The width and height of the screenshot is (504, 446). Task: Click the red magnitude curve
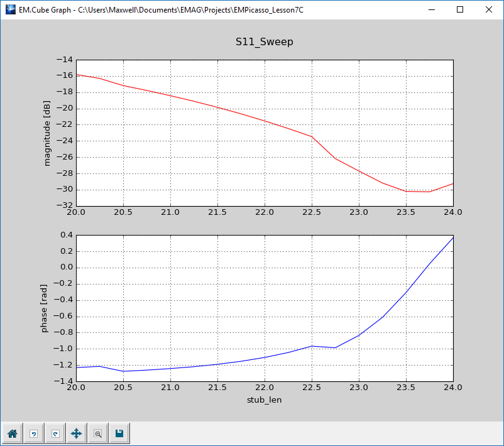pos(217,107)
